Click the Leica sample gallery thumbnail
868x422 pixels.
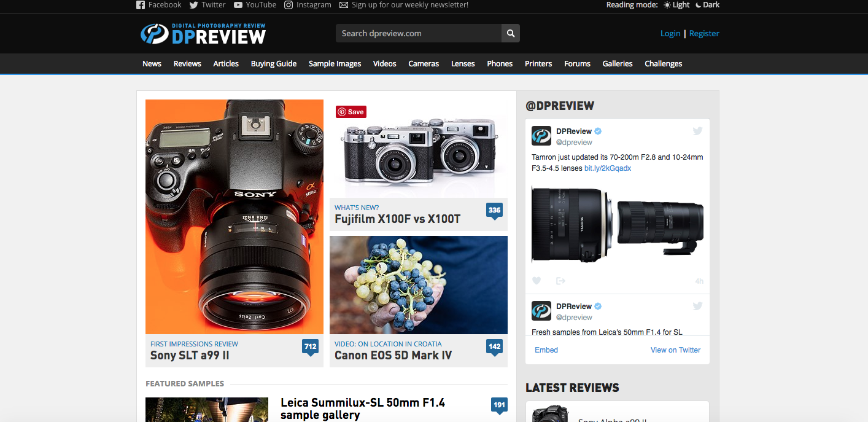pos(207,410)
